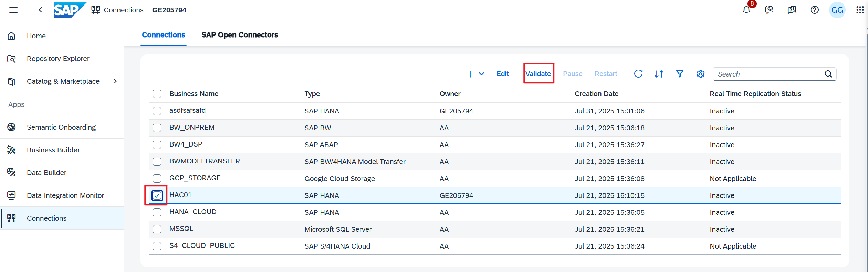Refresh the connections list
This screenshot has height=272, width=868.
638,74
